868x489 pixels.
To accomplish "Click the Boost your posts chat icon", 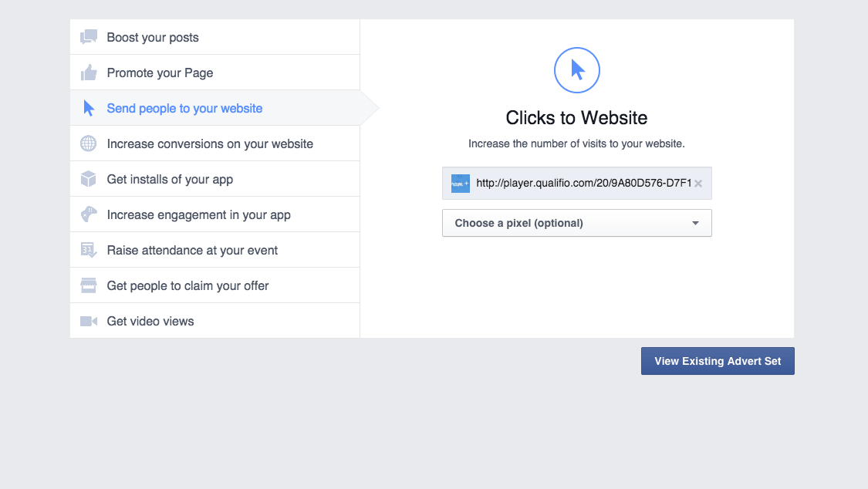I will (x=89, y=37).
